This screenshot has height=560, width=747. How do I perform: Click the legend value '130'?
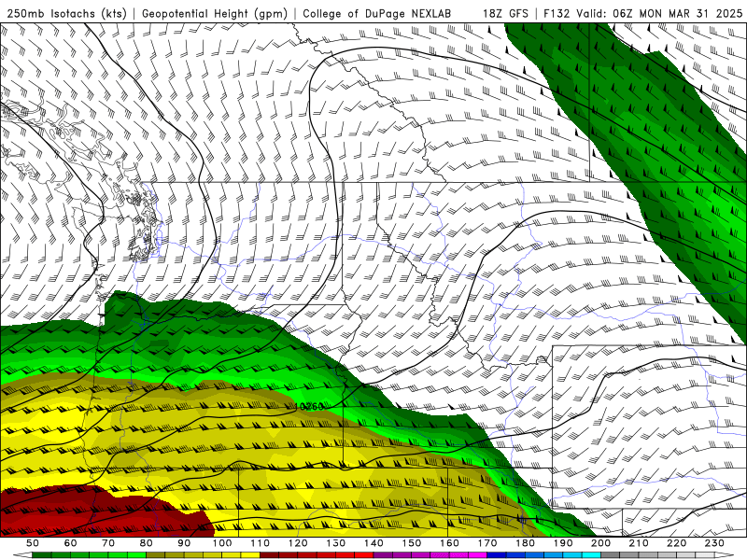click(x=336, y=543)
